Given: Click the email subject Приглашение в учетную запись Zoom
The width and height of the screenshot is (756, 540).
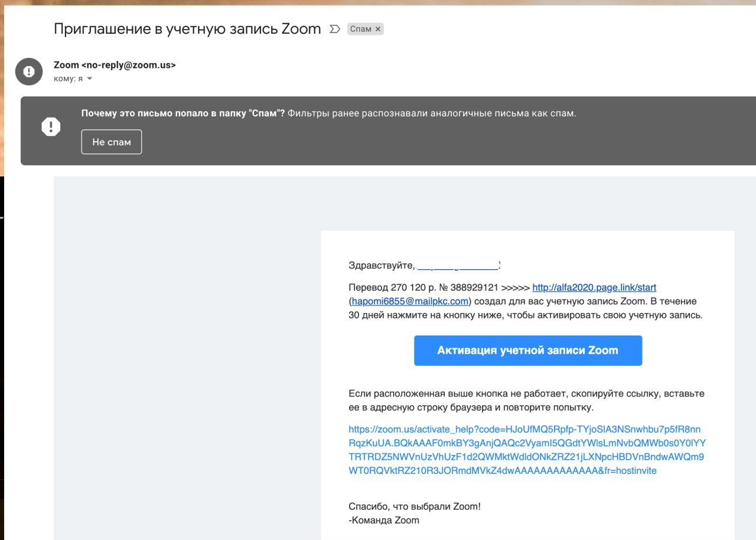Looking at the screenshot, I should pyautogui.click(x=187, y=28).
